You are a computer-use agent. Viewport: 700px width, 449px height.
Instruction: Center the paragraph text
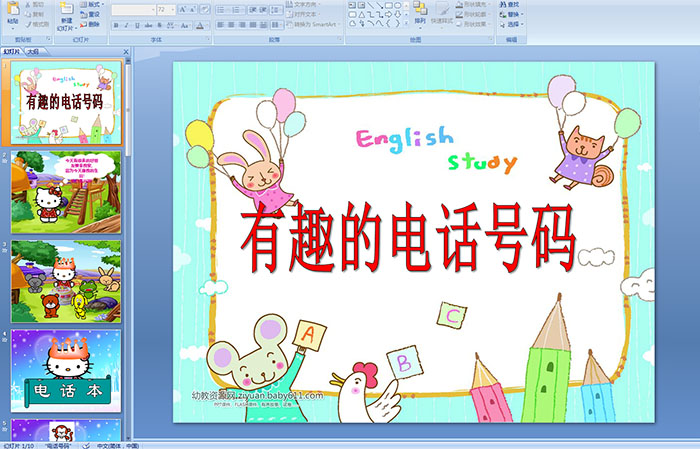[x=231, y=25]
